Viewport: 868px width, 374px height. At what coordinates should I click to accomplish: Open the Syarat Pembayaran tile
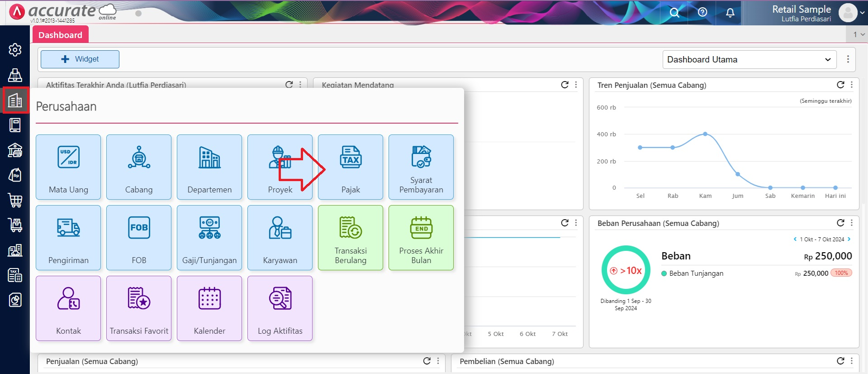(421, 167)
